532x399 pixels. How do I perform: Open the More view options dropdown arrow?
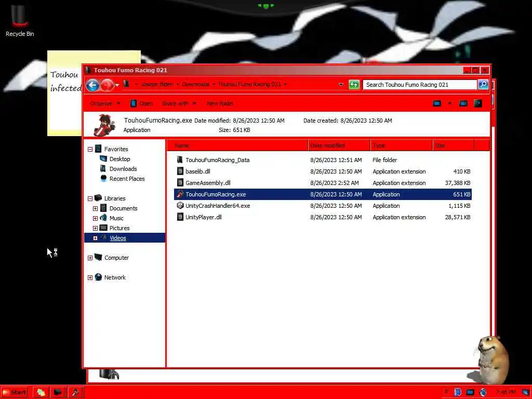click(x=449, y=103)
